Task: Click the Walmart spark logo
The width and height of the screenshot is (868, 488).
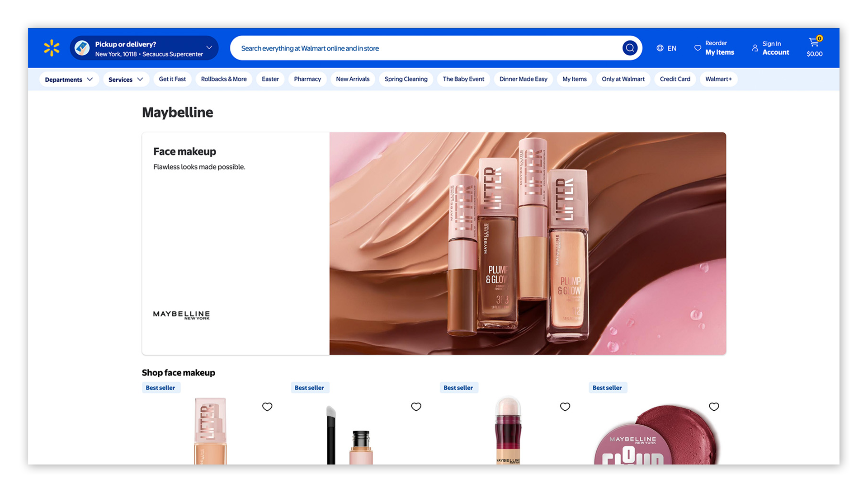Action: coord(52,48)
